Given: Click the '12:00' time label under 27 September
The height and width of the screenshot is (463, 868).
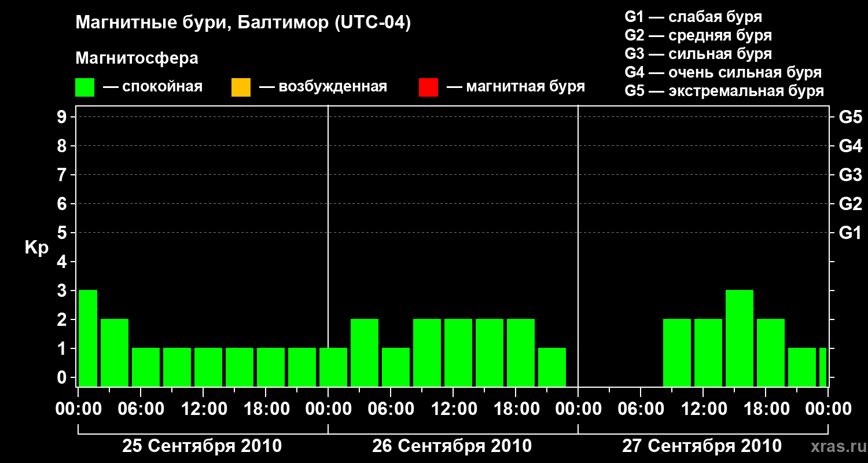Looking at the screenshot, I should pyautogui.click(x=704, y=409).
